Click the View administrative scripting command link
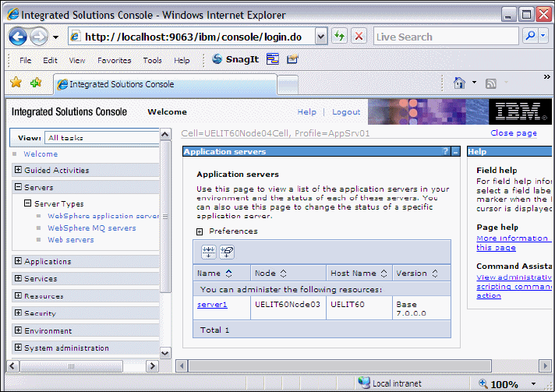 tap(514, 286)
